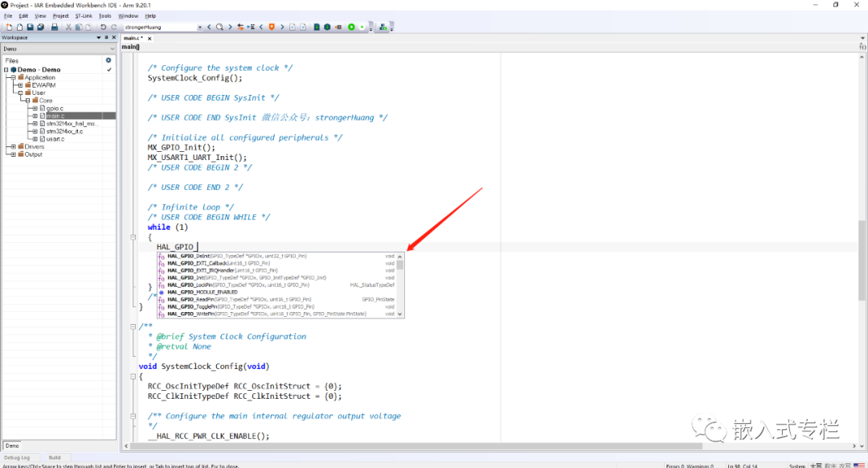Screen dimensions: 868x468
Task: Switch to the Build output tab
Action: point(55,457)
